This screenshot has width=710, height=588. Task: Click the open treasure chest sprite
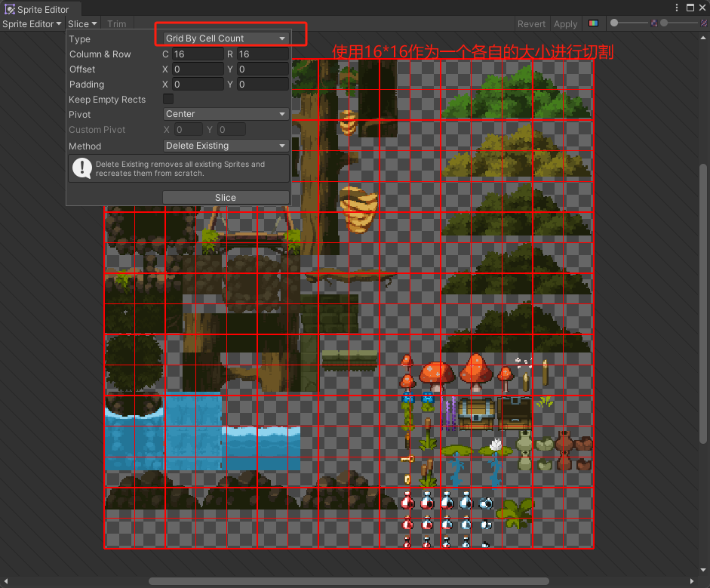pos(515,413)
